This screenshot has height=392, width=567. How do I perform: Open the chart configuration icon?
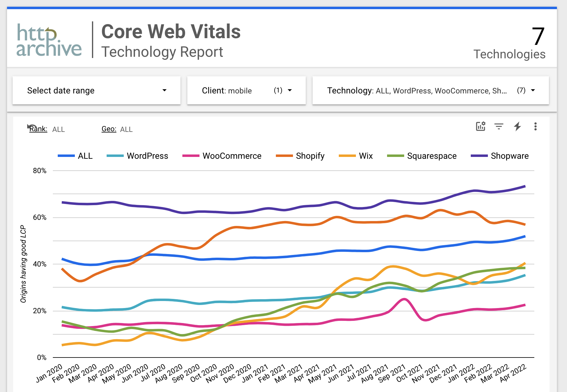(481, 126)
